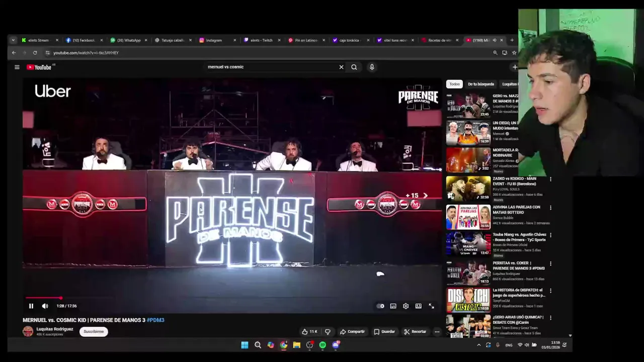Image resolution: width=644 pixels, height=362 pixels.
Task: Toggle the autoplay switch in player
Action: pyautogui.click(x=381, y=306)
